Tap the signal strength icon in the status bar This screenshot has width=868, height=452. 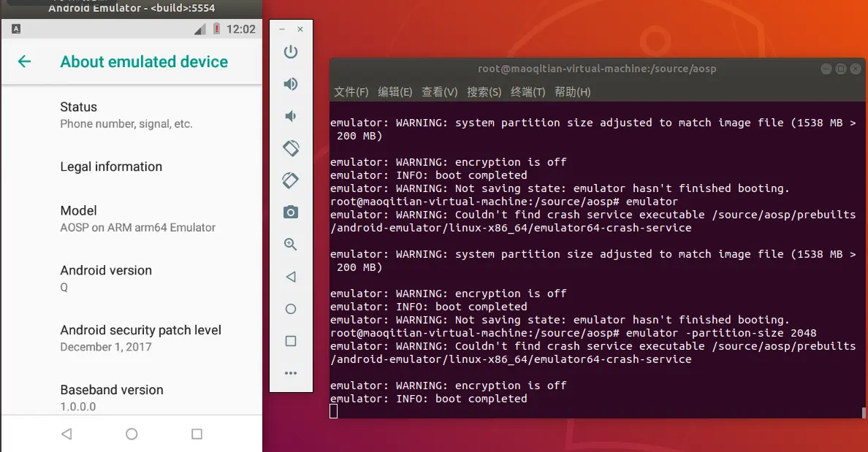[x=200, y=29]
